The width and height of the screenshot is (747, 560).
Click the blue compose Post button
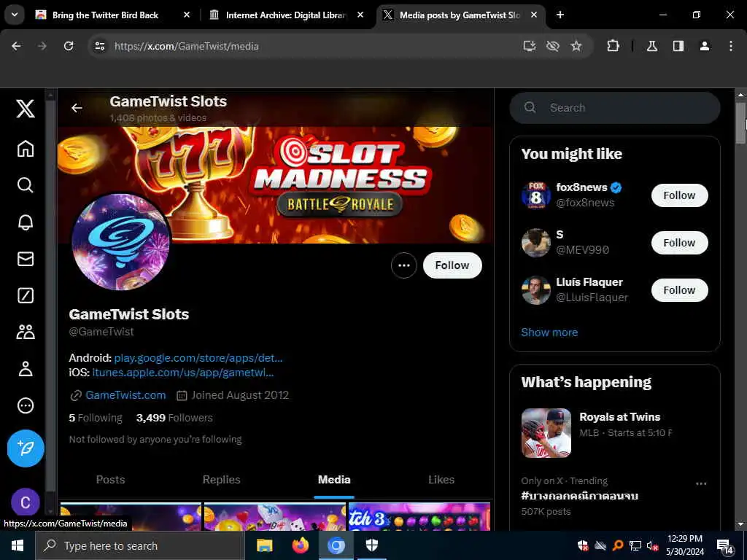26,448
